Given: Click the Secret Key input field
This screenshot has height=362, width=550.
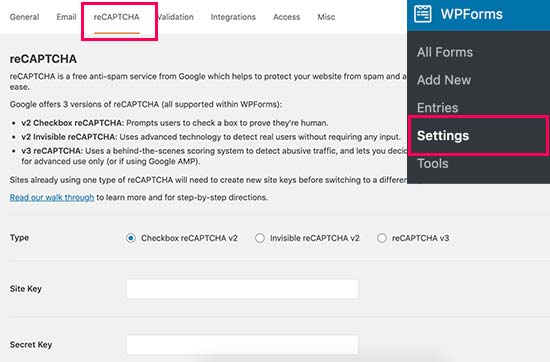Looking at the screenshot, I should coord(242,344).
